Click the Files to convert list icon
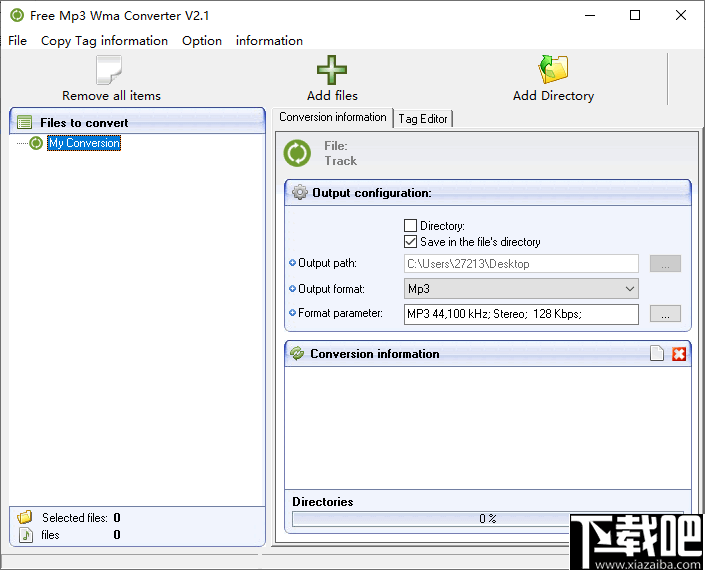705x570 pixels. 24,122
